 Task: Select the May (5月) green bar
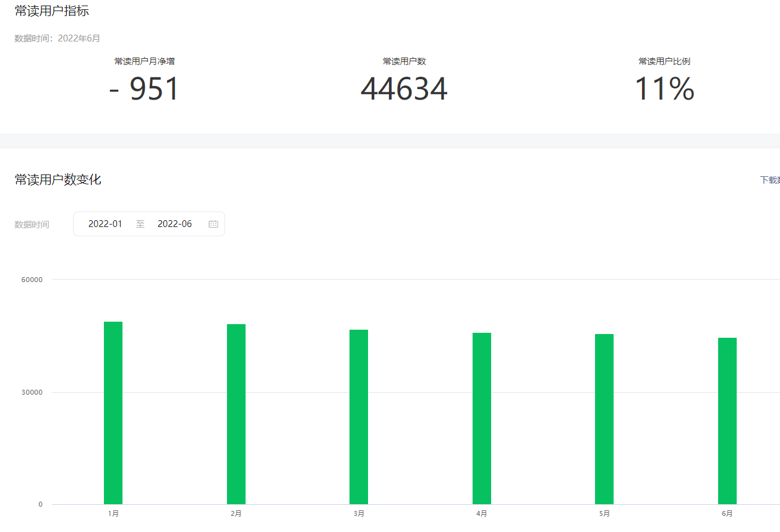click(x=604, y=419)
